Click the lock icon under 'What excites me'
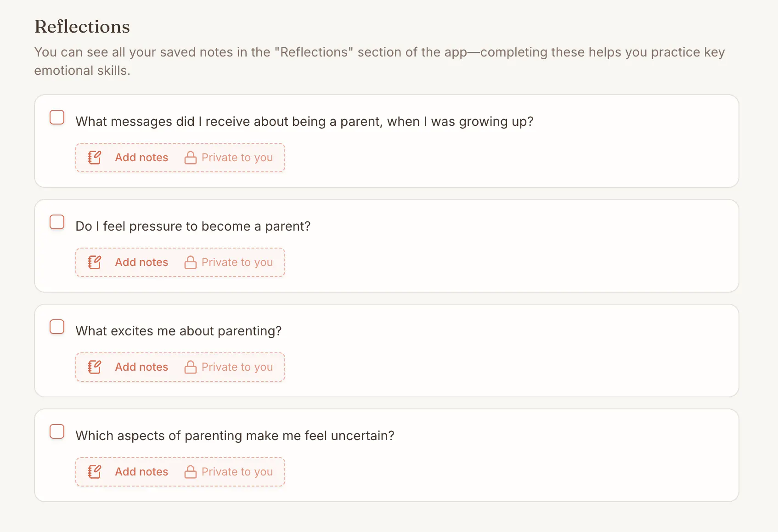Image resolution: width=778 pixels, height=532 pixels. click(190, 367)
